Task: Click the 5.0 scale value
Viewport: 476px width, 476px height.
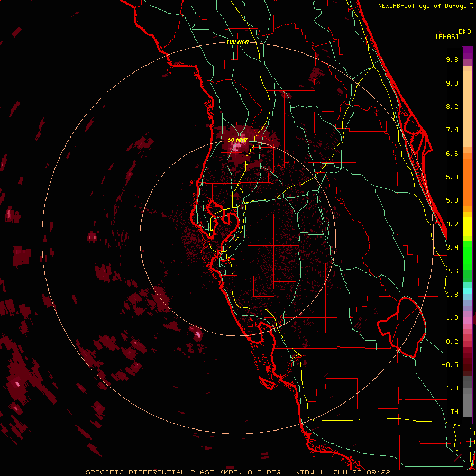Action: pyautogui.click(x=452, y=200)
